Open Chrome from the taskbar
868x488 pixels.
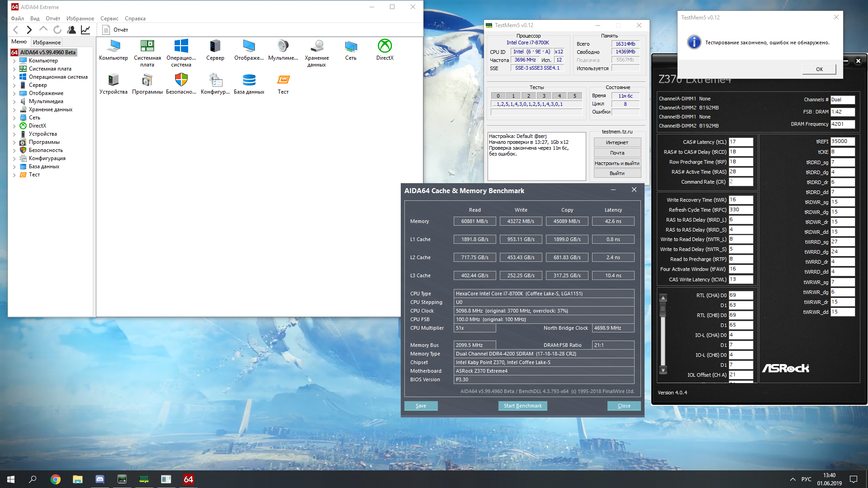click(x=55, y=479)
